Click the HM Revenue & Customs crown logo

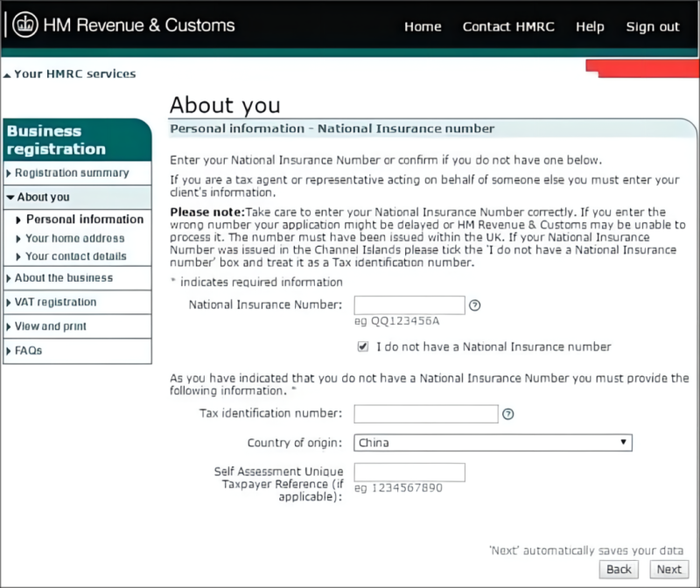point(25,24)
